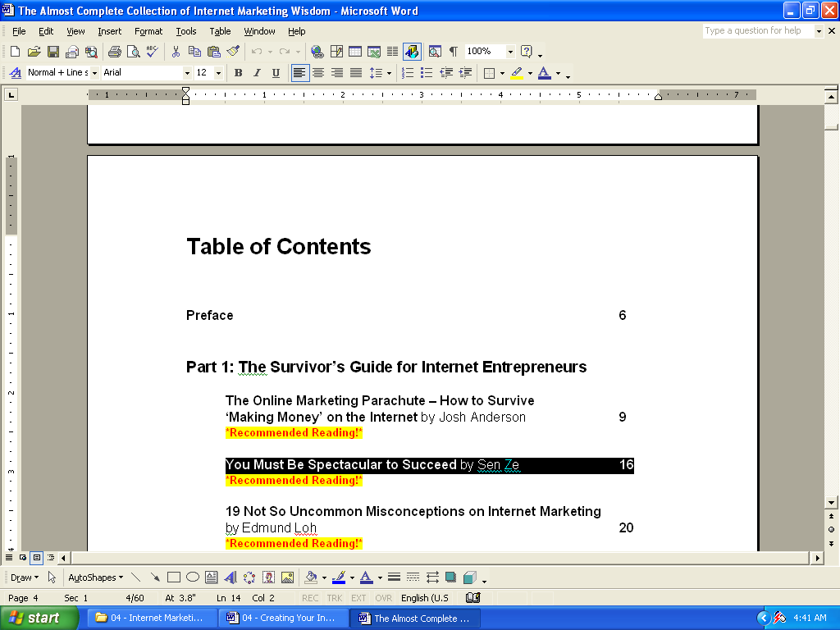Open the font name dropdown

coord(187,73)
